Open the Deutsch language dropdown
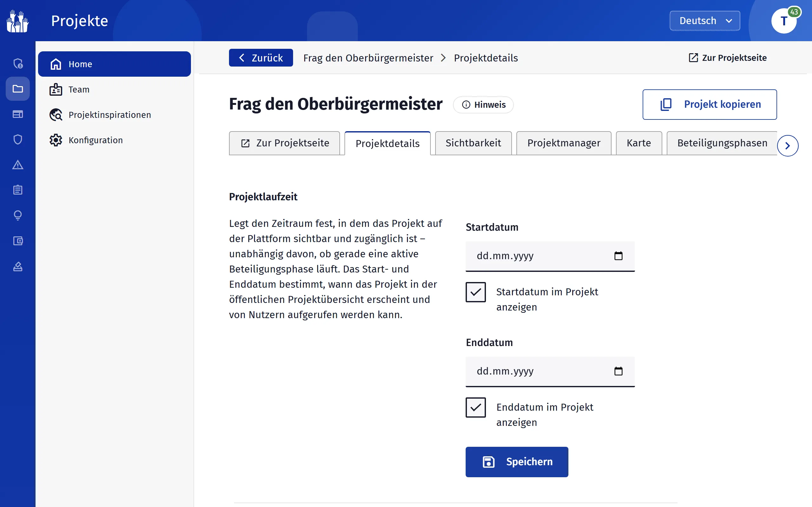This screenshot has width=812, height=507. [x=704, y=21]
